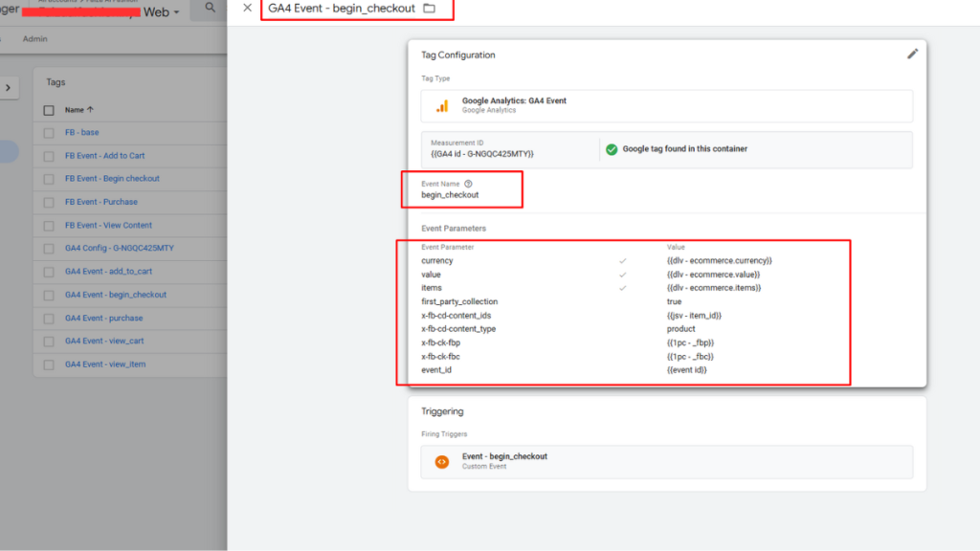Click the true value of first_party_collection
The image size is (980, 551).
(674, 301)
